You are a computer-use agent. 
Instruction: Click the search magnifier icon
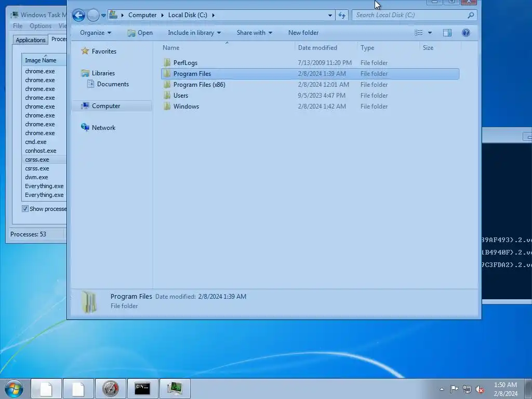coord(471,15)
